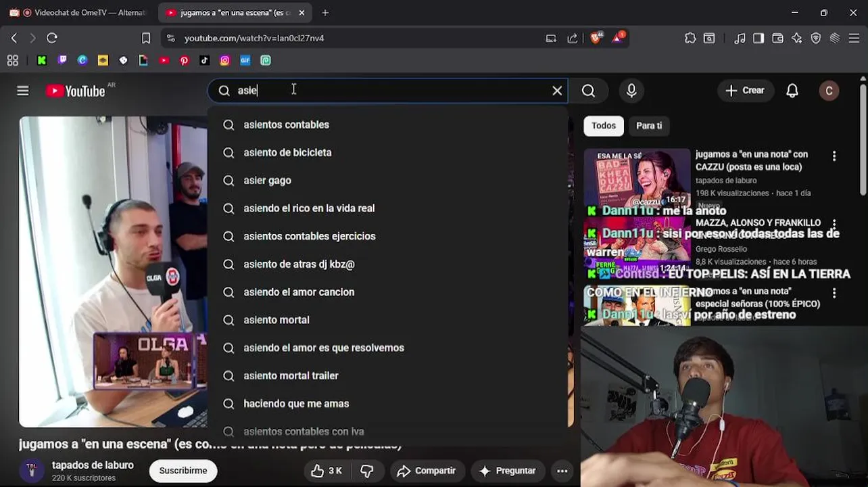Open title 'jugamos a en una nota con CAZZU'
Screen dimensions: 868x487
[752, 160]
